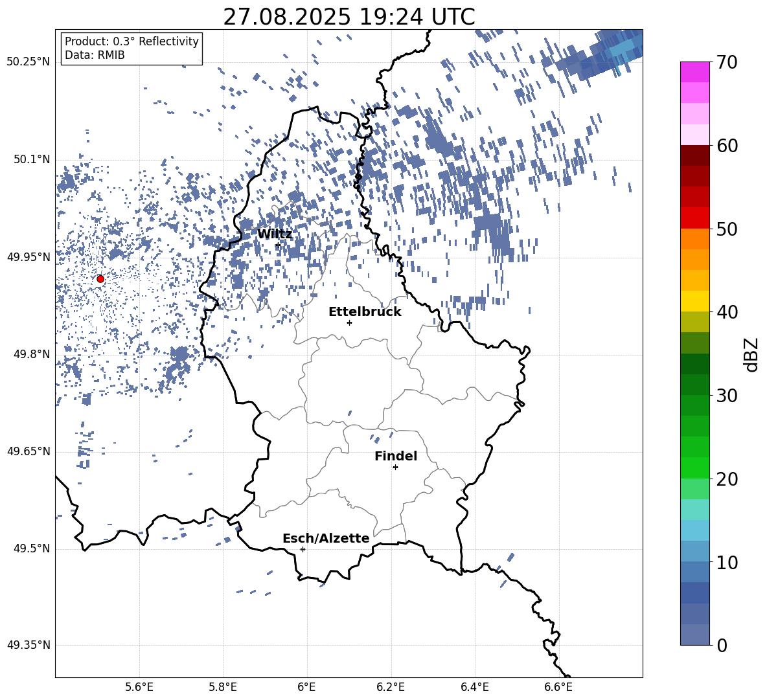Click the bright red swatch just above 50 dBZ

(x=694, y=218)
